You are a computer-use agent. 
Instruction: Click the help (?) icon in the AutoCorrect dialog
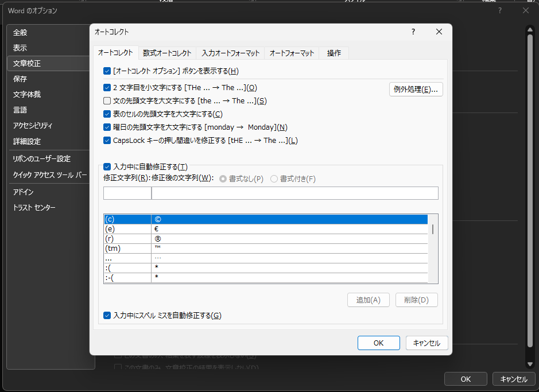(x=413, y=32)
